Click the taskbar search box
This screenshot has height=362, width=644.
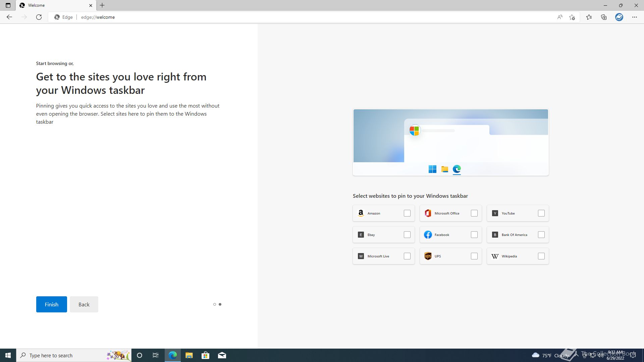pyautogui.click(x=74, y=355)
